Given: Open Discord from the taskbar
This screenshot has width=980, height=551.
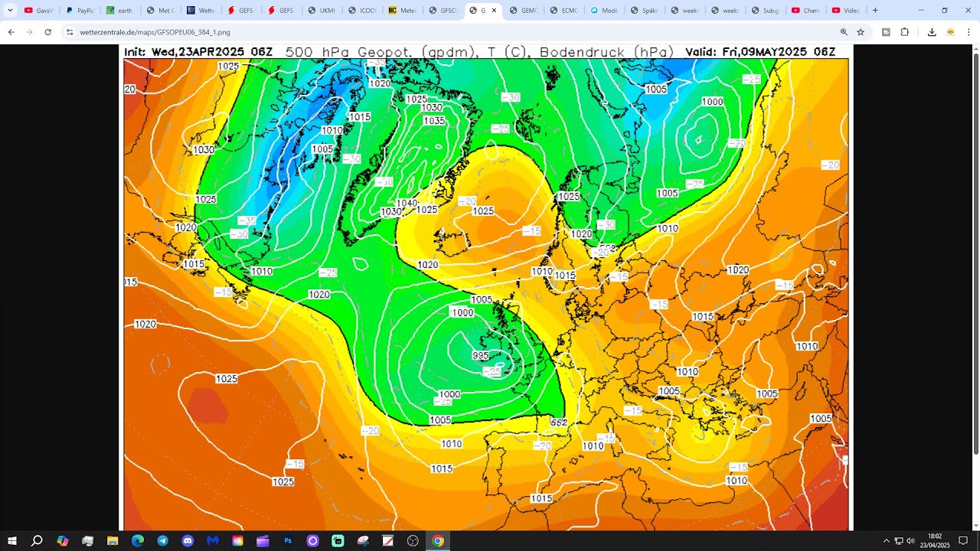Looking at the screenshot, I should click(x=188, y=541).
